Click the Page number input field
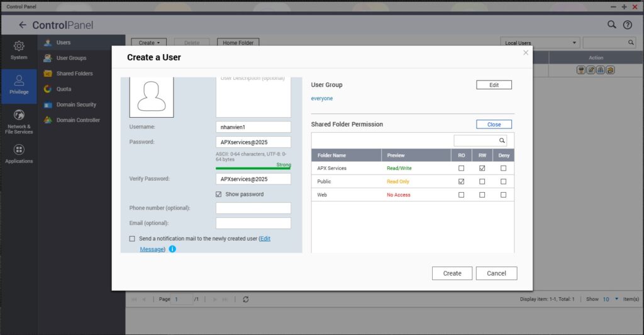 coord(182,299)
